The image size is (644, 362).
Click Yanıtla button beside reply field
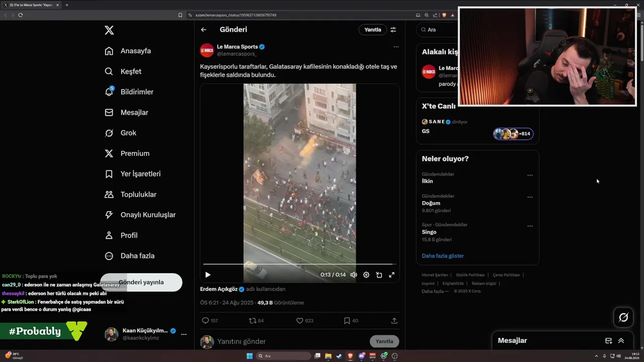tap(384, 341)
